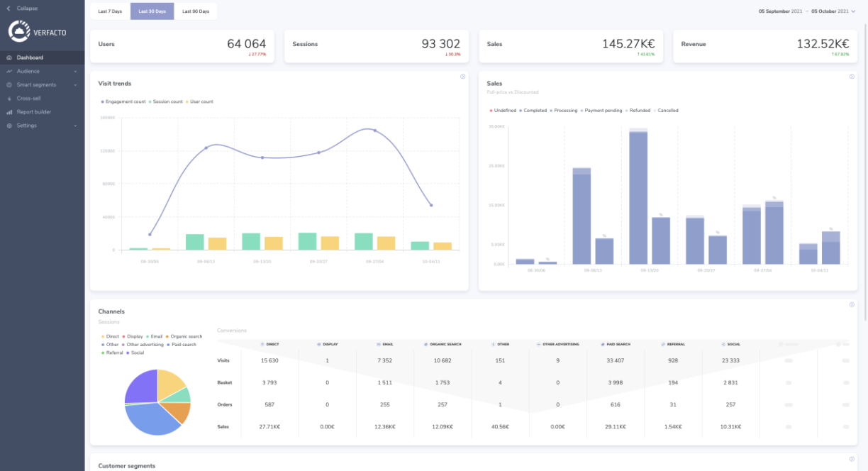Image resolution: width=868 pixels, height=471 pixels.
Task: Toggle Processing status in Sales legend
Action: tap(564, 111)
